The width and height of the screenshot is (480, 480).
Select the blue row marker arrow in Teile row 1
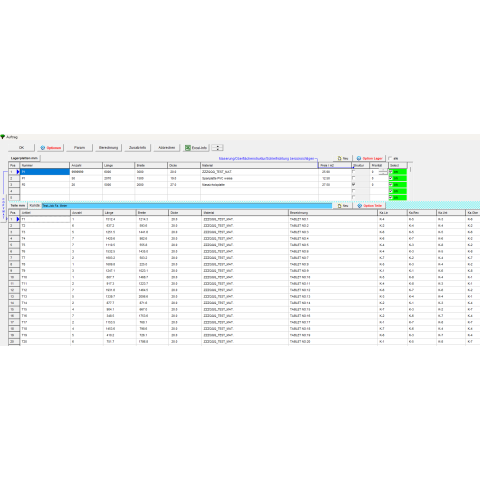pyautogui.click(x=18, y=219)
